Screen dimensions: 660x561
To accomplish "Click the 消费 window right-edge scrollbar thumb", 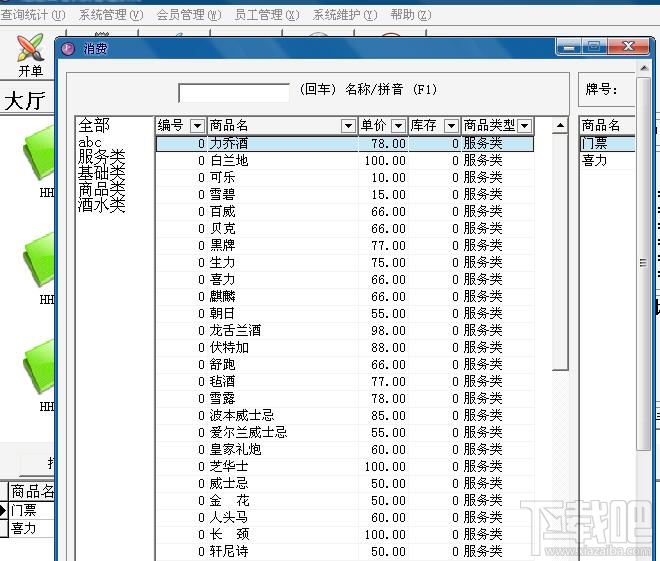I will (x=643, y=263).
